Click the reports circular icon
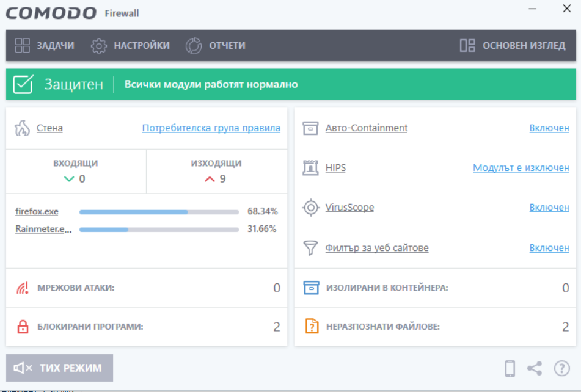581x392 pixels. click(x=194, y=46)
